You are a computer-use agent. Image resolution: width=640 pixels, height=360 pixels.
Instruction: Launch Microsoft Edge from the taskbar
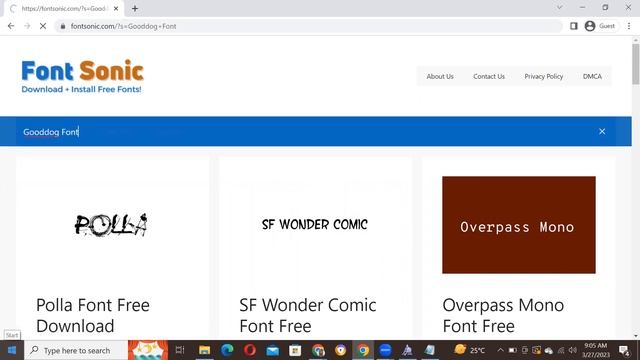(x=227, y=350)
